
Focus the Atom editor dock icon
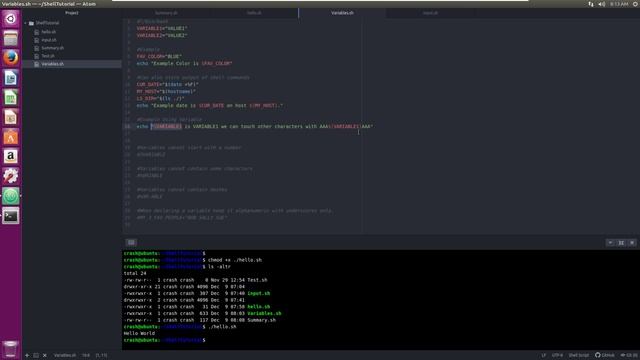tap(11, 196)
